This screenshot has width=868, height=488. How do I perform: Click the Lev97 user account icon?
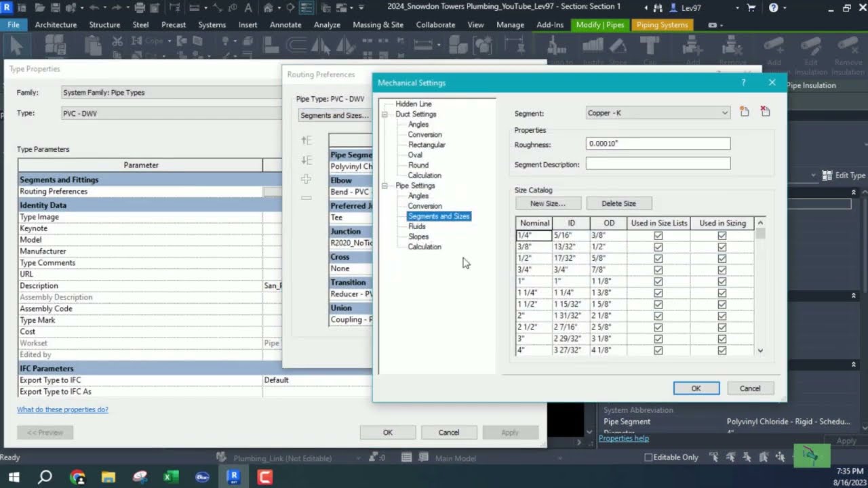point(673,7)
